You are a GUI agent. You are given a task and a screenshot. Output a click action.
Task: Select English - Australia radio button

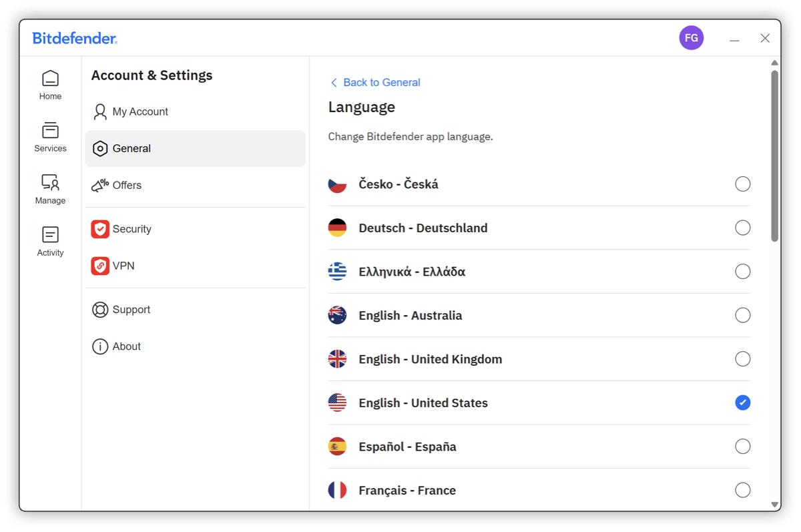click(x=742, y=315)
